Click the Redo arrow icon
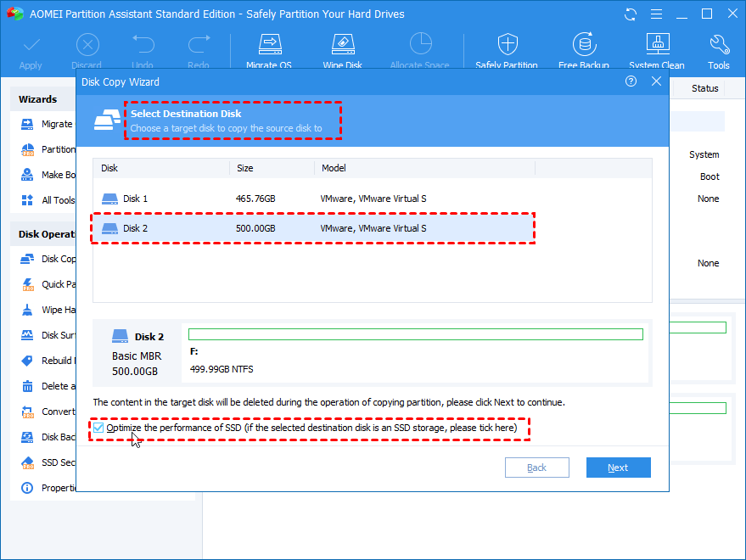 pos(199,44)
